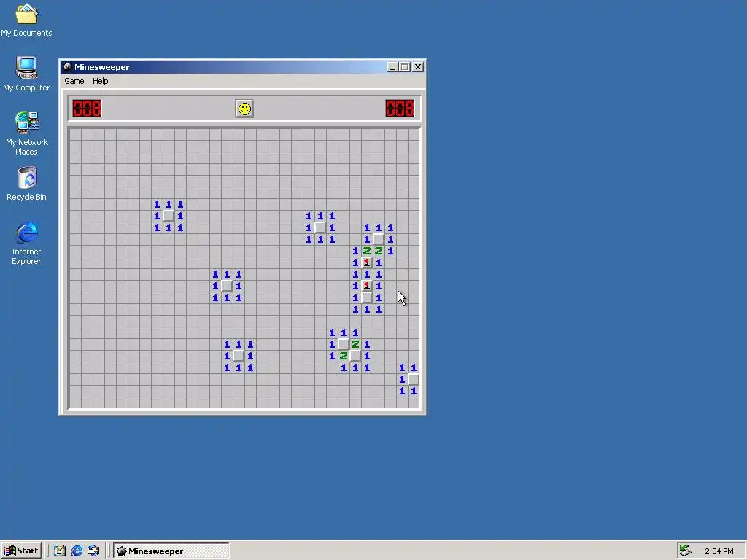Close the Minesweeper window

click(418, 67)
